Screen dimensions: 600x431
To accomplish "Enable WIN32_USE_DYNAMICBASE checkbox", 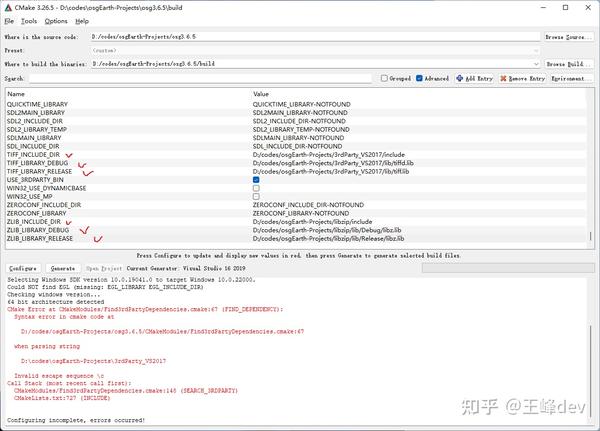I will tap(256, 188).
